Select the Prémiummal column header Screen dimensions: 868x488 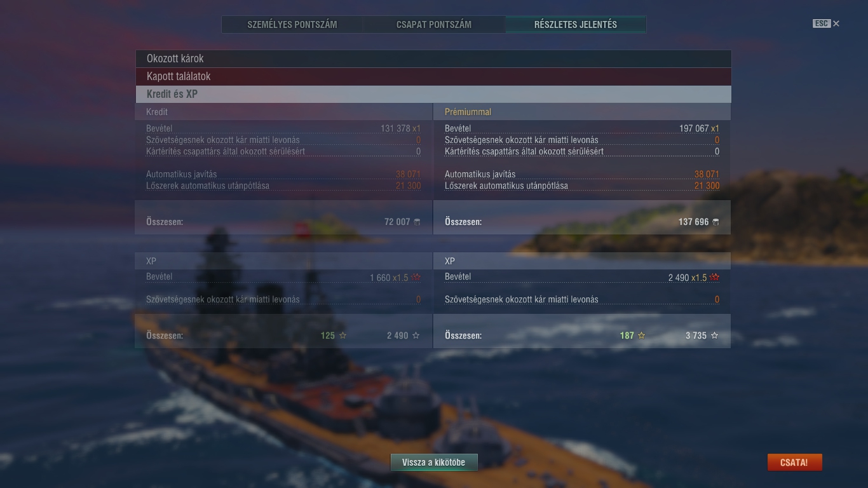pos(468,112)
